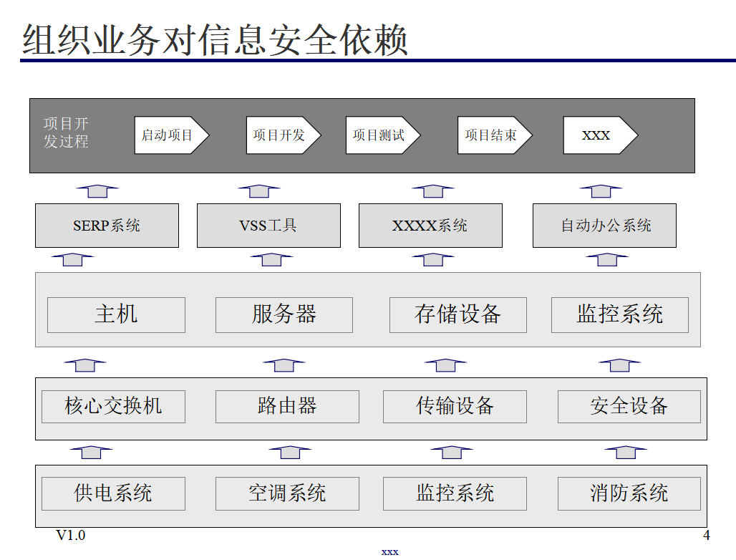Click the 监控系统 box beside 存储设备

[620, 315]
